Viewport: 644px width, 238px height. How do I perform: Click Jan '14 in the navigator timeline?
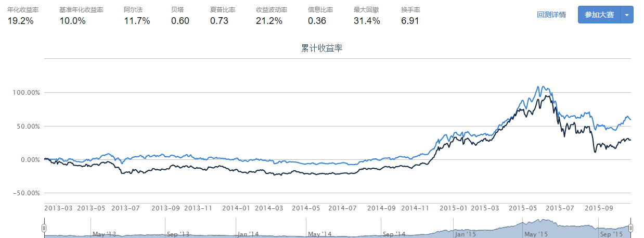pyautogui.click(x=248, y=234)
